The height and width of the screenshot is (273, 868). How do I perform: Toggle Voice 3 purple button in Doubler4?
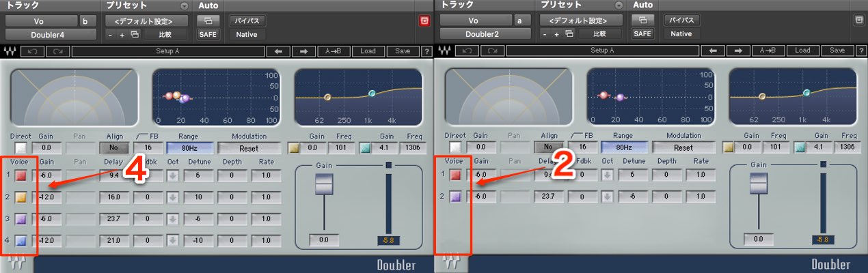[21, 219]
